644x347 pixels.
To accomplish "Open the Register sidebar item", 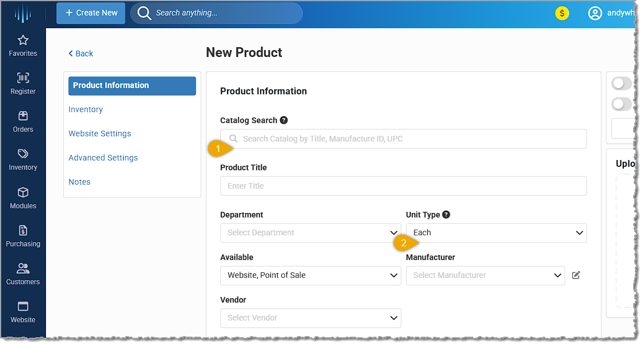I will (23, 84).
